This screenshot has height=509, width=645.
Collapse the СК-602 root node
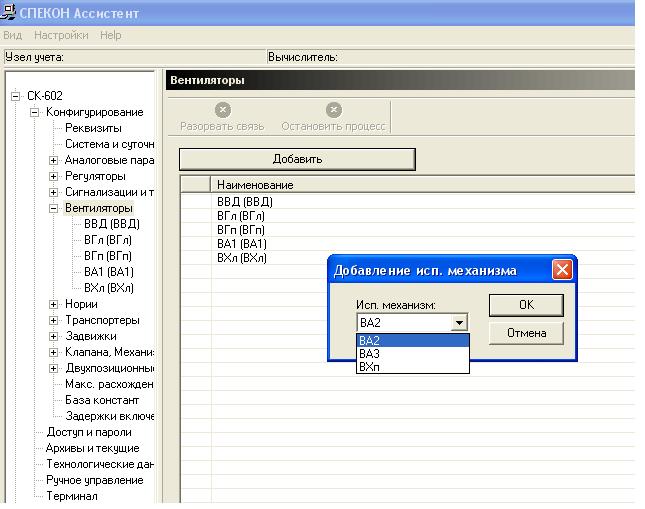pos(16,96)
